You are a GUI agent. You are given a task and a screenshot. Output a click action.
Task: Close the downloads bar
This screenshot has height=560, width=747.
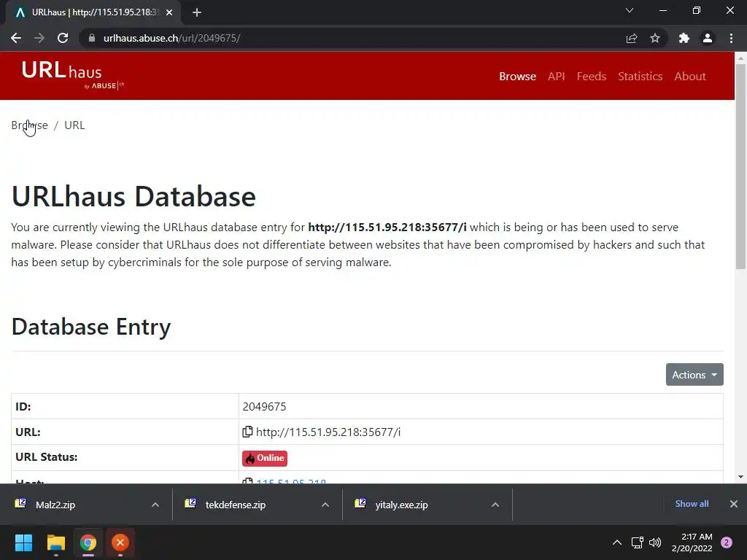click(734, 504)
